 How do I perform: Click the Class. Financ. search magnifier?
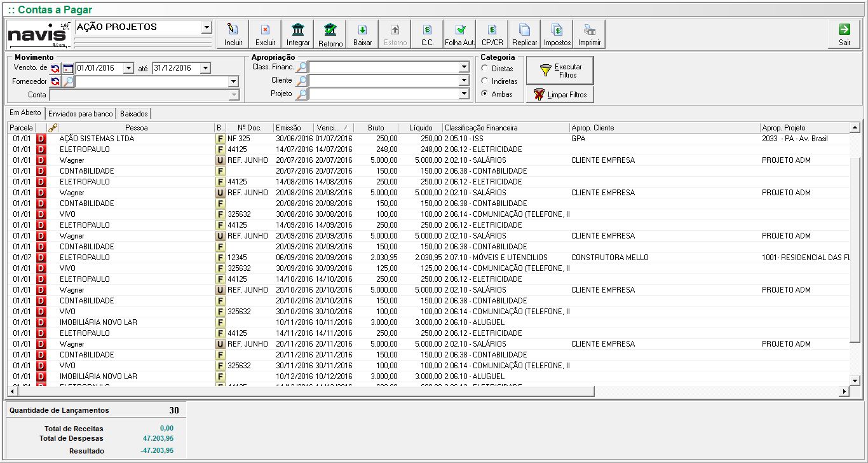pos(302,67)
